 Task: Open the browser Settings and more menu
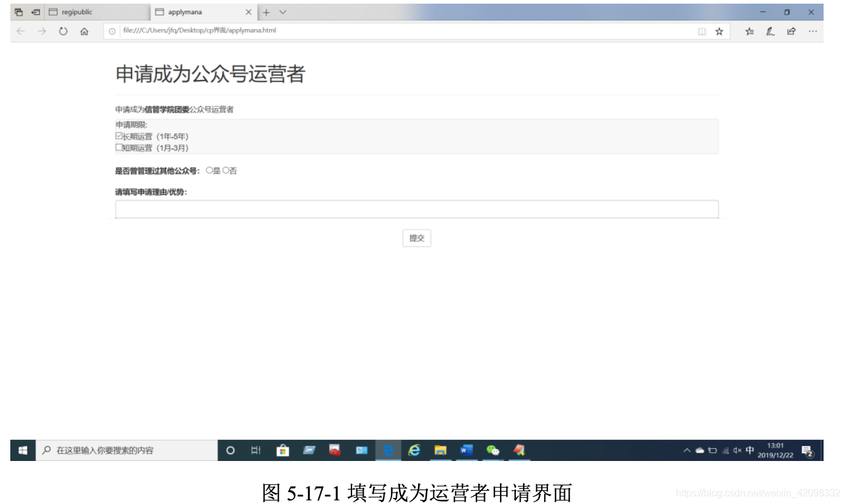(x=812, y=31)
